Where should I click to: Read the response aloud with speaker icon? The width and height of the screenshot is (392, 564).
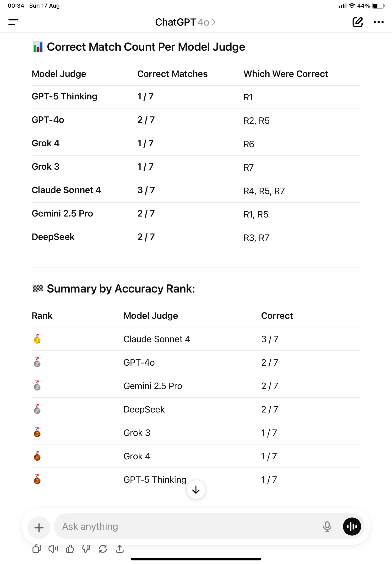(53, 549)
